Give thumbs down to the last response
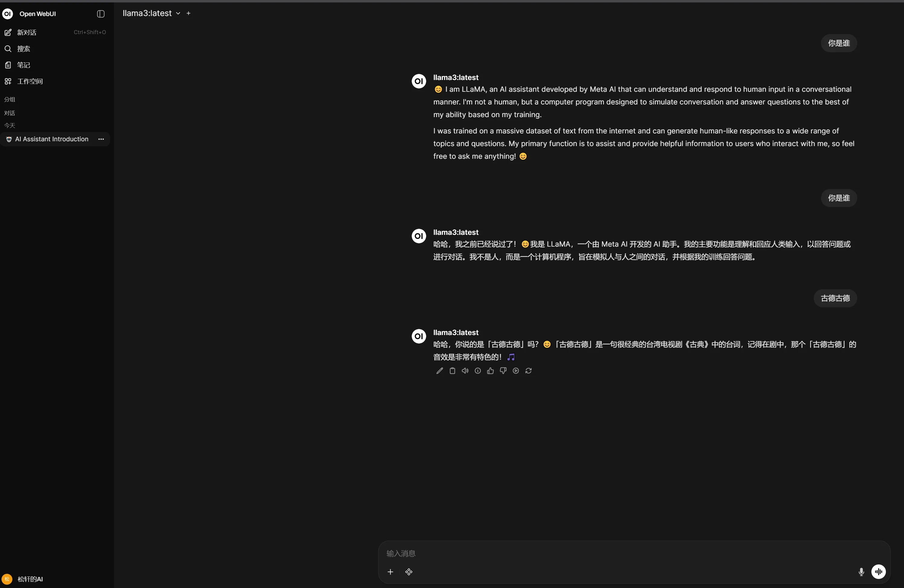The image size is (904, 588). (x=503, y=371)
